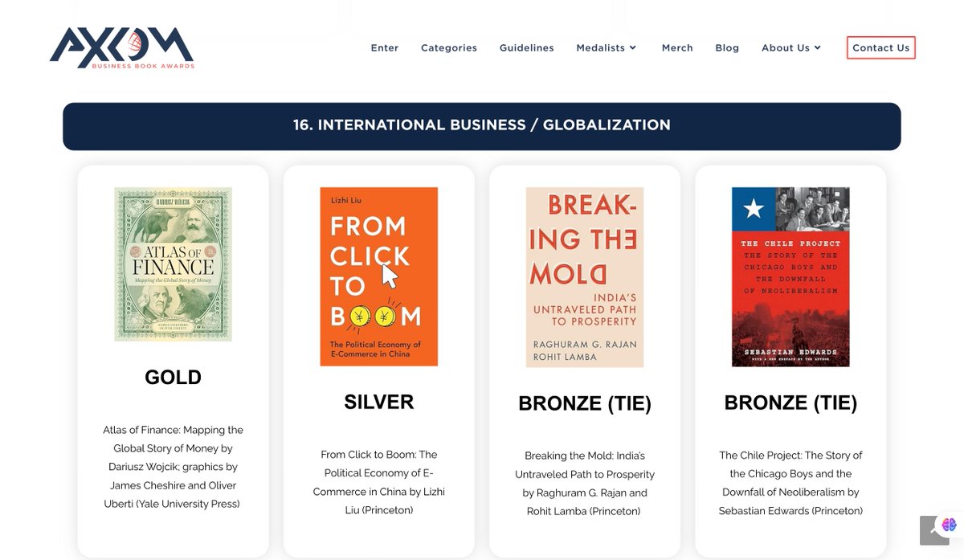Image resolution: width=964 pixels, height=560 pixels.
Task: Click the International Business / Globalization banner
Action: tap(482, 126)
